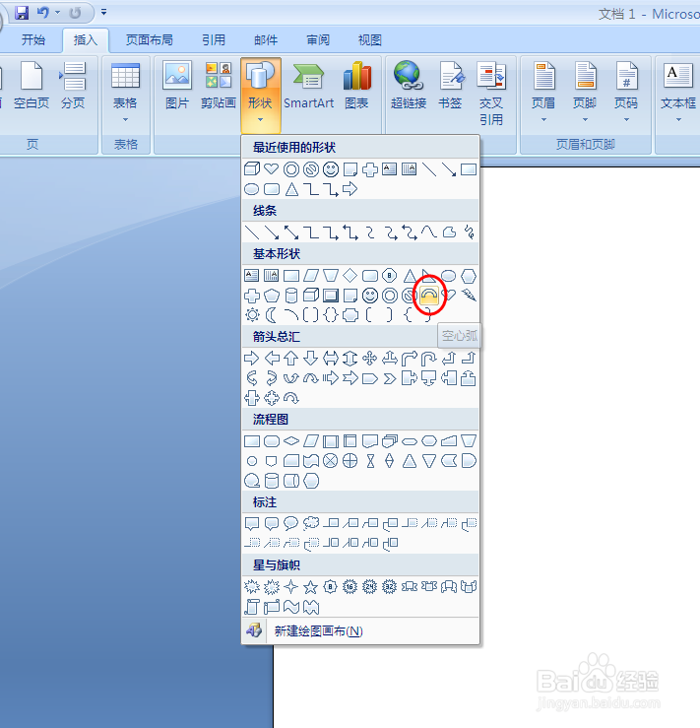The image size is (700, 728).
Task: Choose the flowchart decision diamond in 流程图
Action: (291, 440)
